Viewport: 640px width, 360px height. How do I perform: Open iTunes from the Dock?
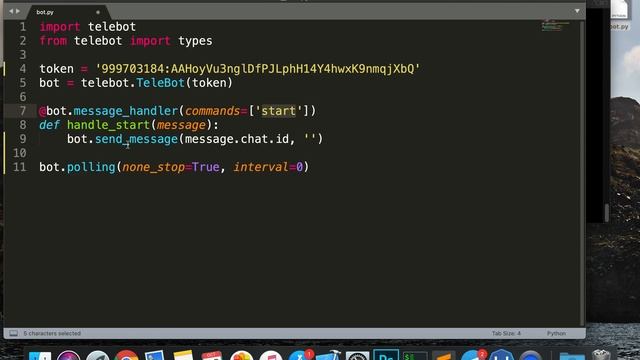(x=270, y=355)
